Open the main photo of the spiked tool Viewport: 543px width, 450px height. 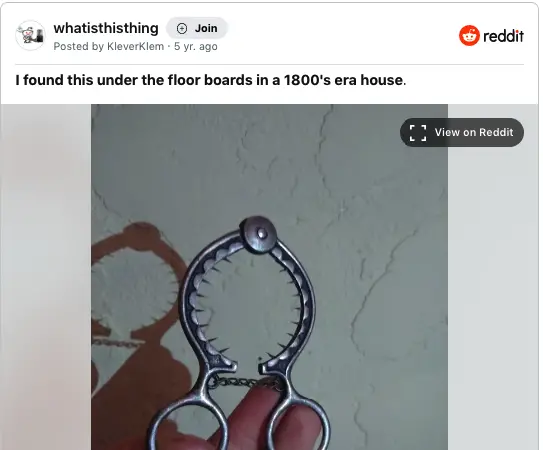pyautogui.click(x=269, y=277)
